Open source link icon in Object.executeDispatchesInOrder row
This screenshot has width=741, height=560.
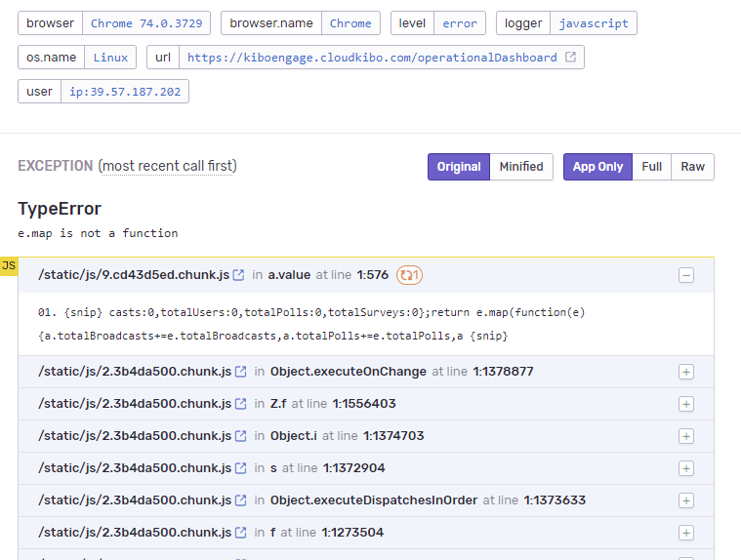point(240,500)
